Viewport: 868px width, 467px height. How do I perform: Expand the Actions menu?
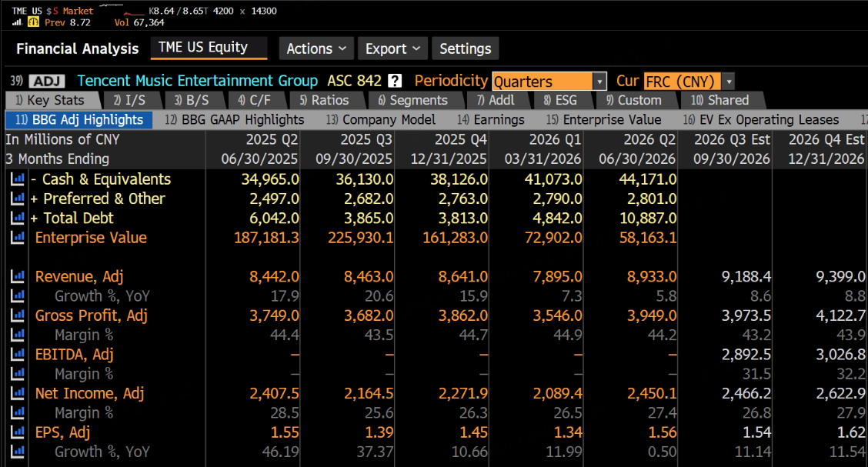click(316, 48)
